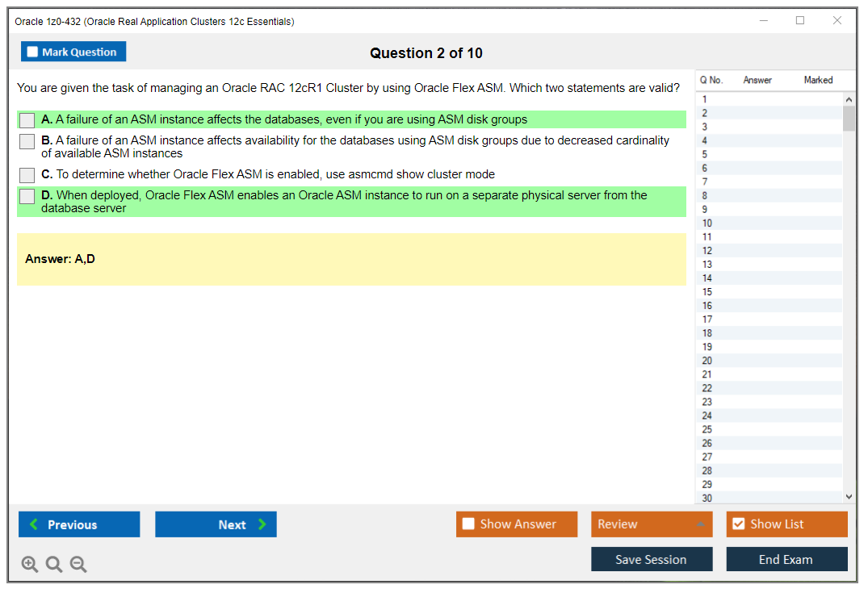Click the zoom out magnifier icon

(x=78, y=564)
